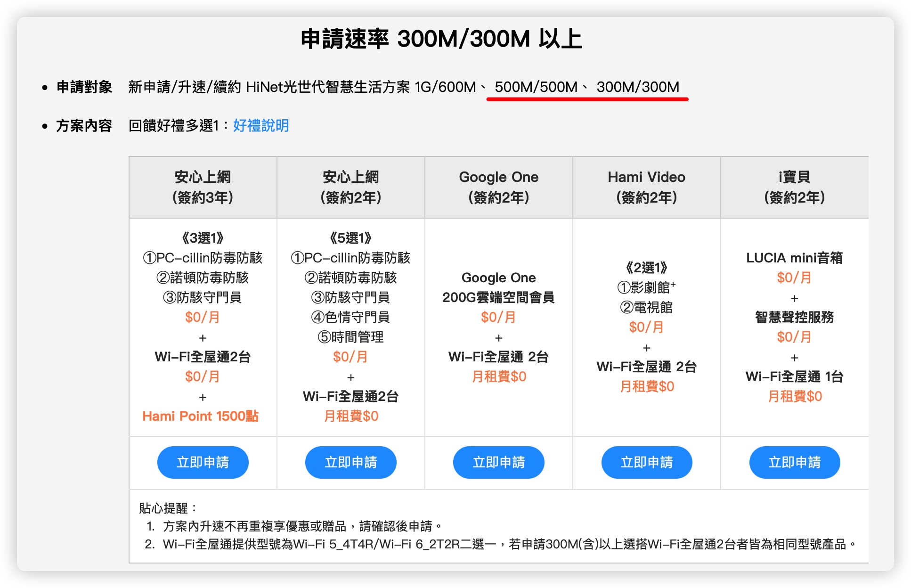Apply for the Google One plan
The height and width of the screenshot is (588, 911).
click(498, 462)
